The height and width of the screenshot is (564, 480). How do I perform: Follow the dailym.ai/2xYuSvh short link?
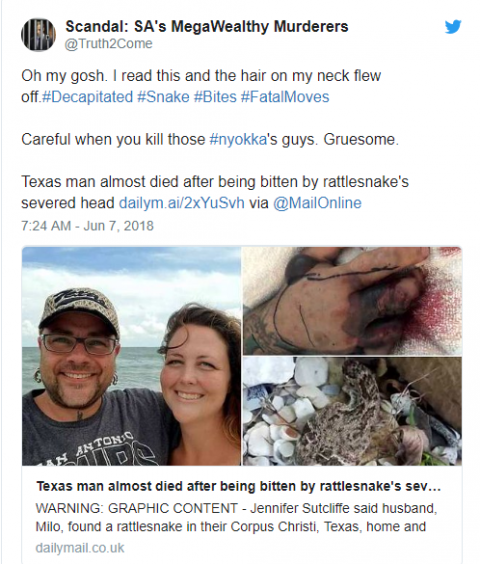click(182, 203)
